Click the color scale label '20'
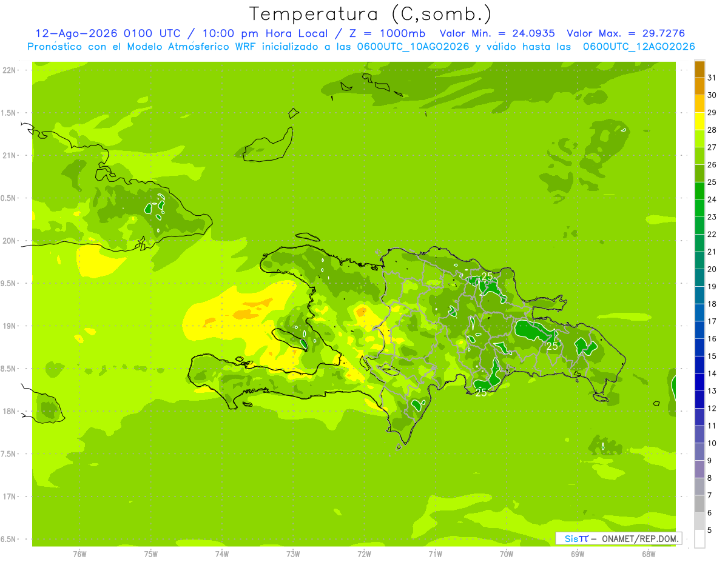This screenshot has height=562, width=728. pos(712,269)
